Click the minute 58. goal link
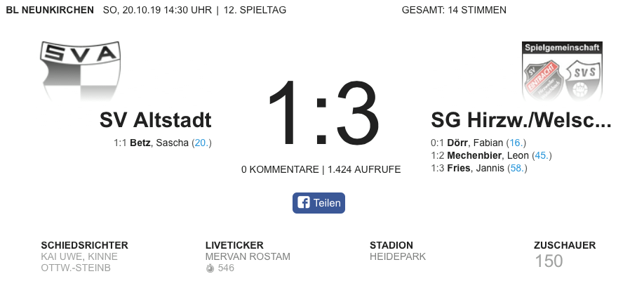 518,169
